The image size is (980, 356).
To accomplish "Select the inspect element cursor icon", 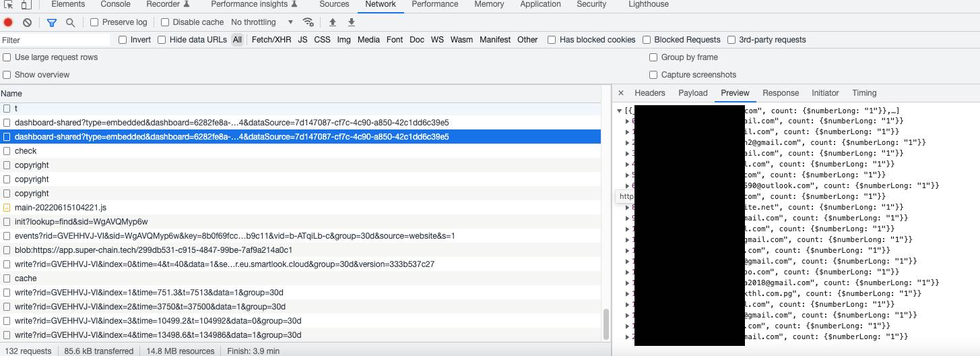I will tap(9, 4).
